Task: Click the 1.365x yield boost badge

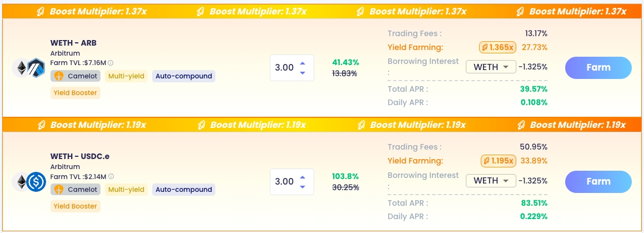Action: [498, 47]
